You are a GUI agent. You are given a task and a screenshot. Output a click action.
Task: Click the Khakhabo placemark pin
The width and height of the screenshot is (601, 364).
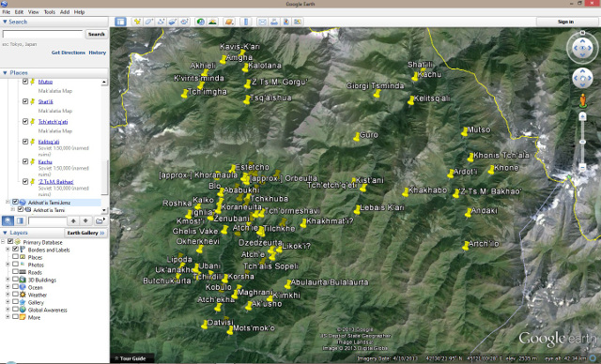coord(405,192)
